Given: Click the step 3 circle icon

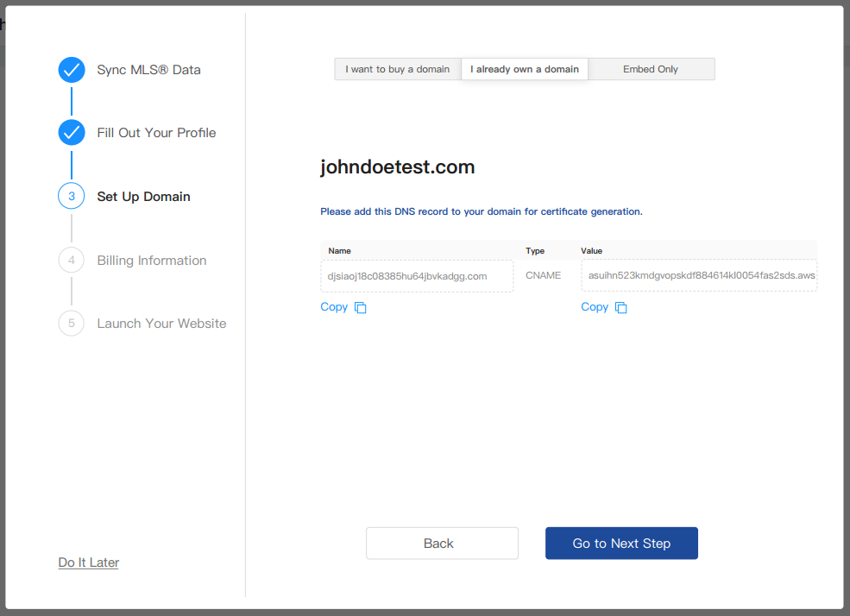Looking at the screenshot, I should point(72,197).
